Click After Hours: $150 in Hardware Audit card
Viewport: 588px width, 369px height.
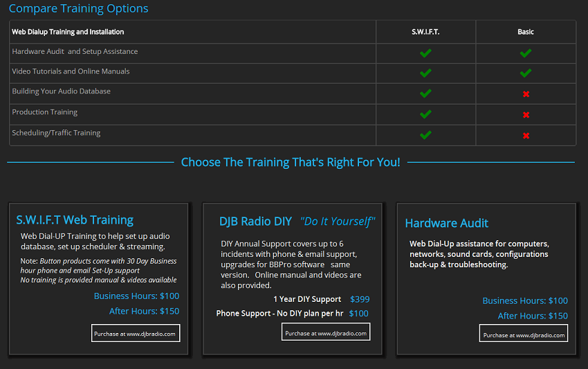[x=533, y=316]
